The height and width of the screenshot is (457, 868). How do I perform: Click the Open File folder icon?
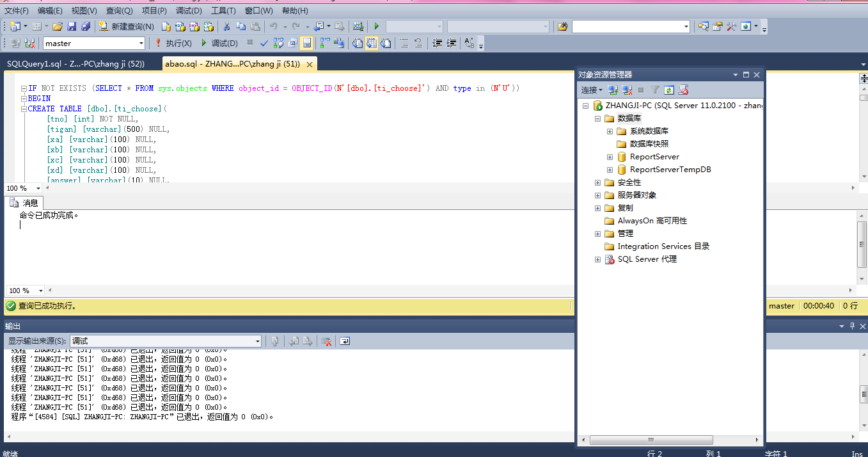coord(58,26)
